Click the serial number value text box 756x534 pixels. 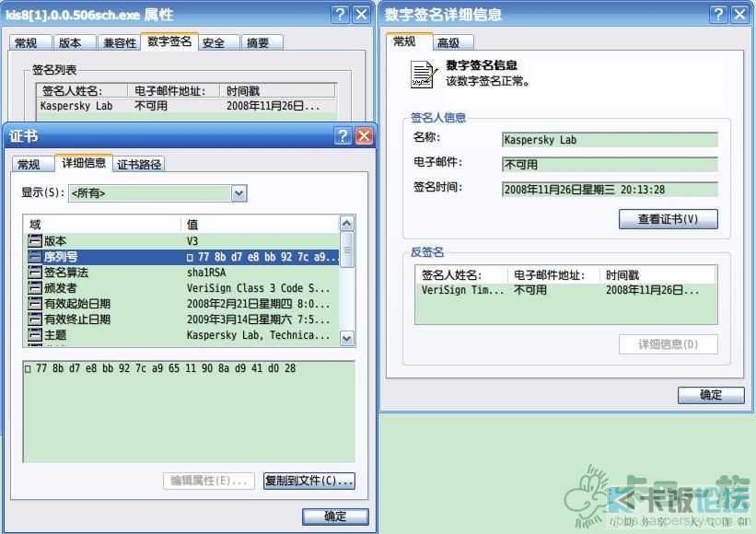(x=189, y=412)
